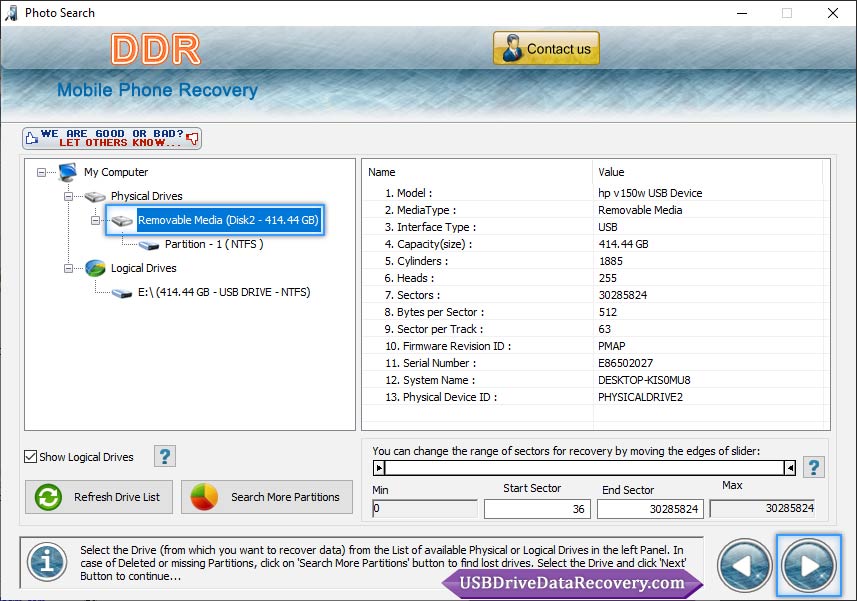Click the Min sector field
The image size is (857, 601).
coord(425,509)
